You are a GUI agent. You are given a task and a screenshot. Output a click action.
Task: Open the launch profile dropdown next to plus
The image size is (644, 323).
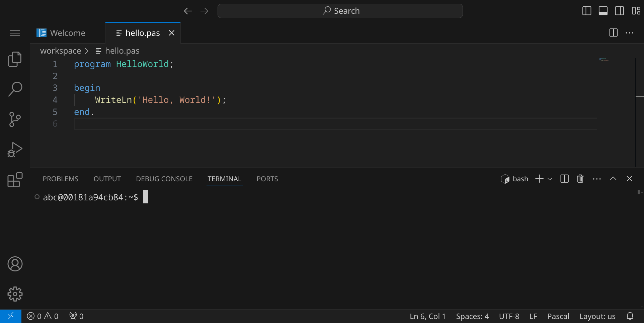550,179
